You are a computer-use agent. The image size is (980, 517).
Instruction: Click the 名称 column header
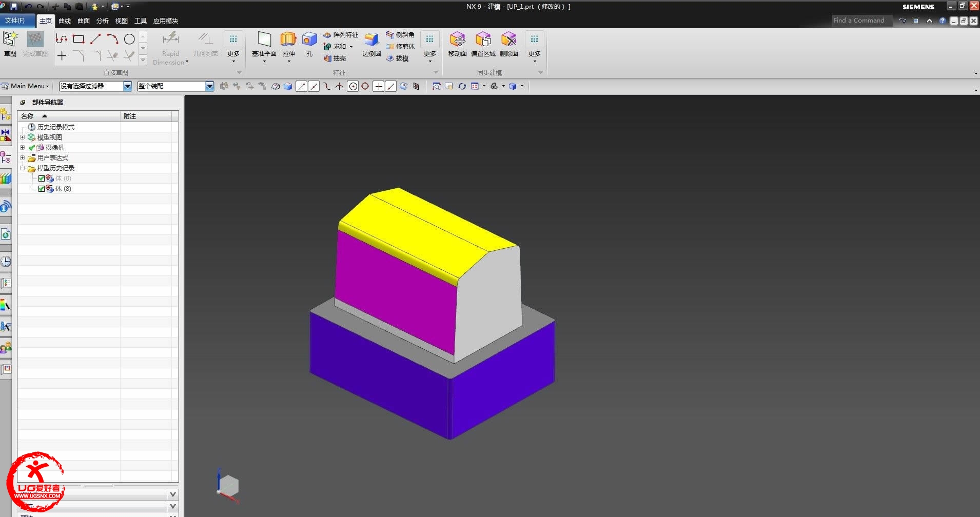(69, 116)
